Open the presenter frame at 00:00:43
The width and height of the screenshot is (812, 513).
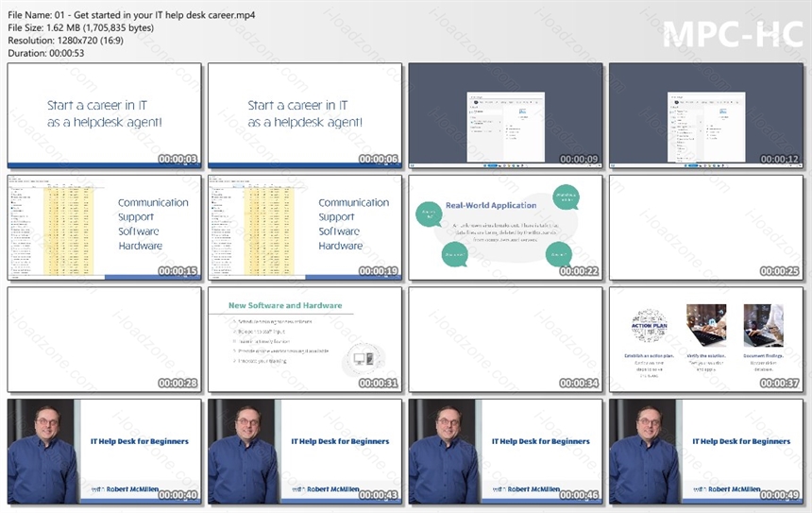pos(305,452)
